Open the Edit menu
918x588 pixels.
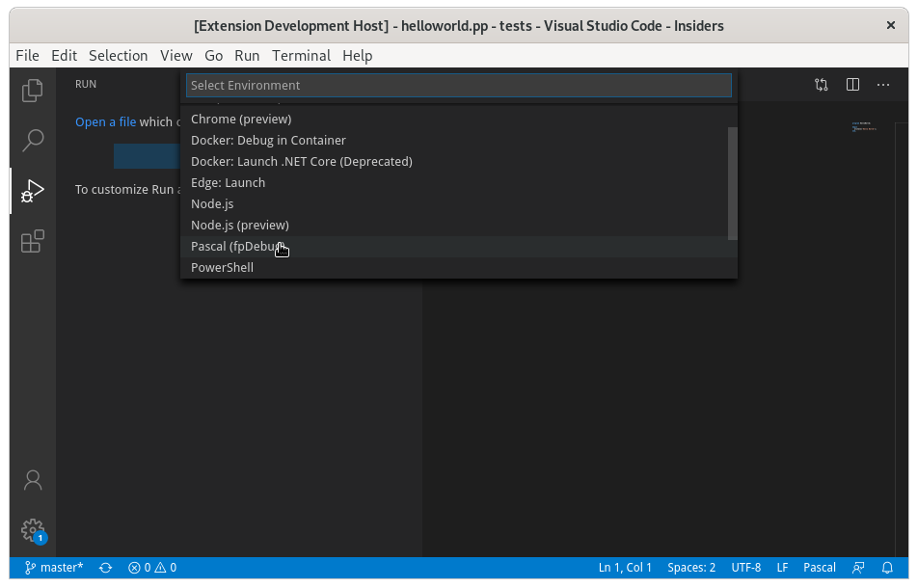(64, 56)
